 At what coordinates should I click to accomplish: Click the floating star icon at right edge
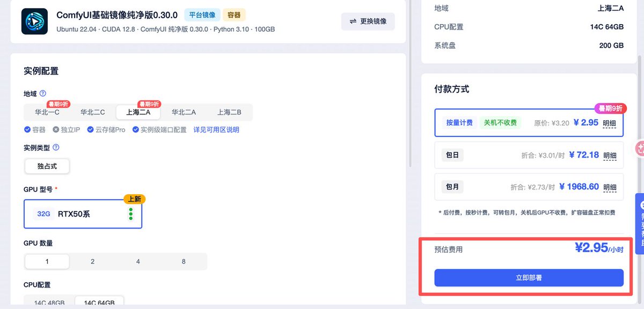[x=640, y=148]
